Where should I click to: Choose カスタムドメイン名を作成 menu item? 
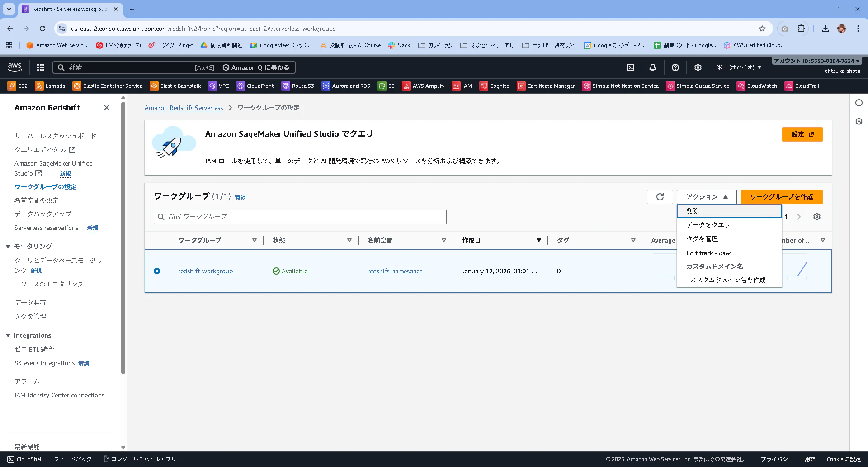point(729,280)
